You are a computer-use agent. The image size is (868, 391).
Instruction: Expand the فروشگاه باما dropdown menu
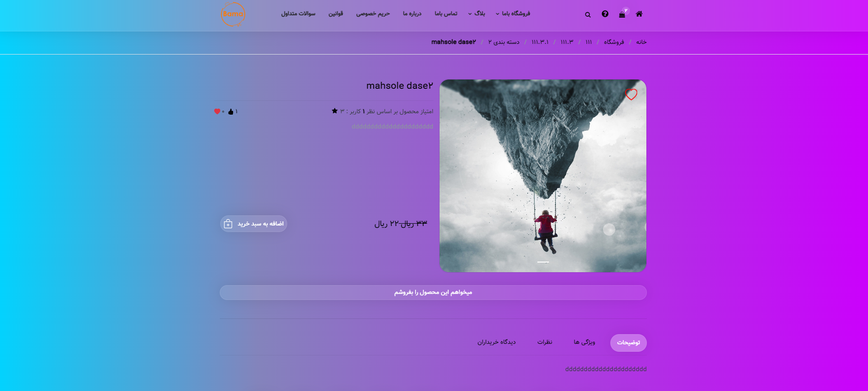(513, 14)
